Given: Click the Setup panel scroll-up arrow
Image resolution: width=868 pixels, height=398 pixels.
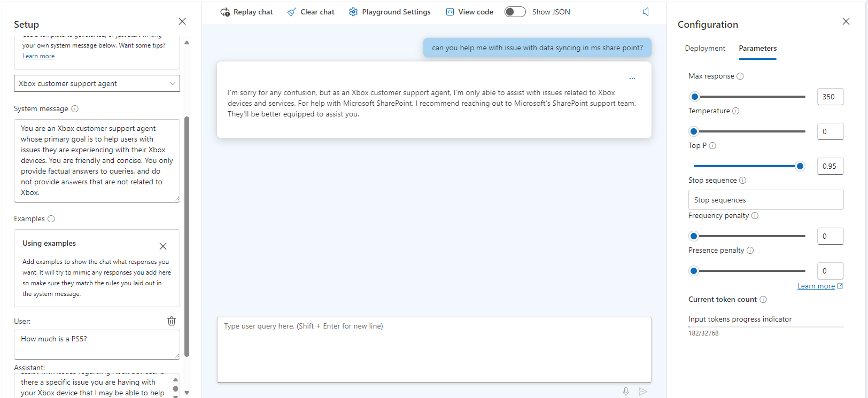Looking at the screenshot, I should 187,42.
